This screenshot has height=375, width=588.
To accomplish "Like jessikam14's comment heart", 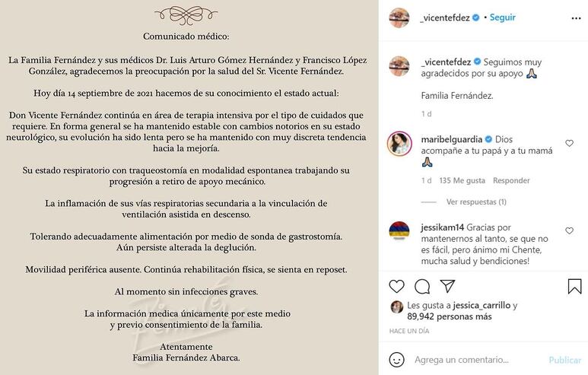I will pyautogui.click(x=569, y=231).
